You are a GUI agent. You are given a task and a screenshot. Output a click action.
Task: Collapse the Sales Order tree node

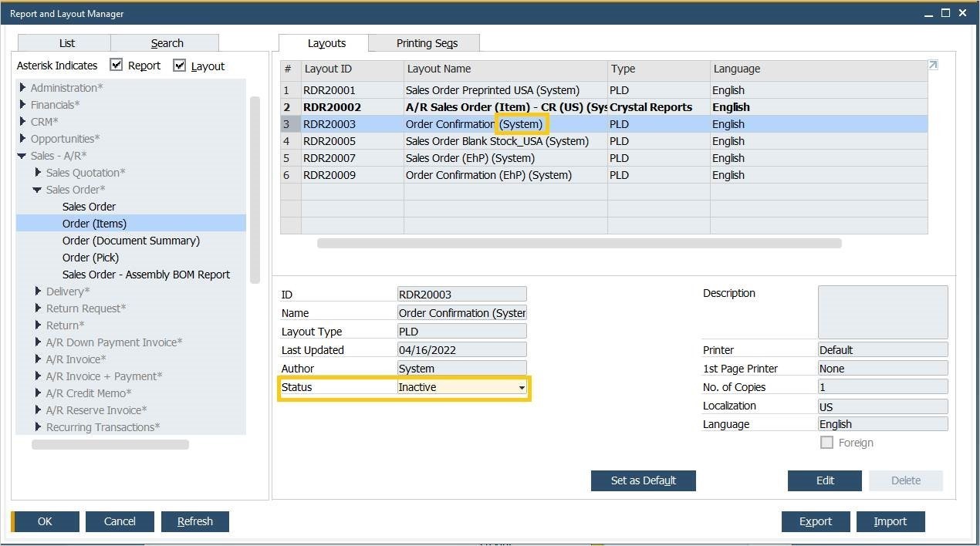(37, 190)
